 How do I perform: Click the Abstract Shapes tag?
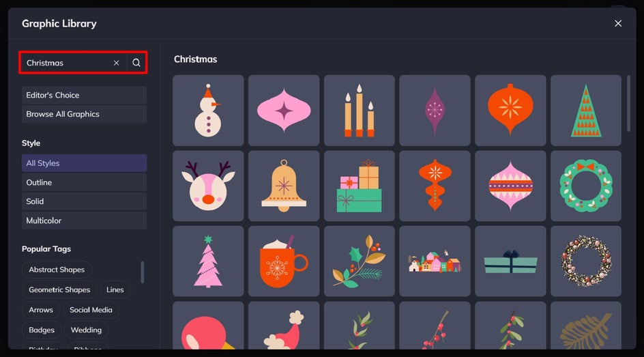pyautogui.click(x=57, y=270)
